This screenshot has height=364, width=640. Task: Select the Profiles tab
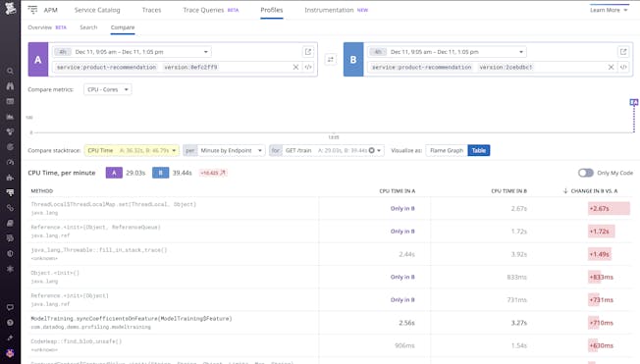point(272,10)
